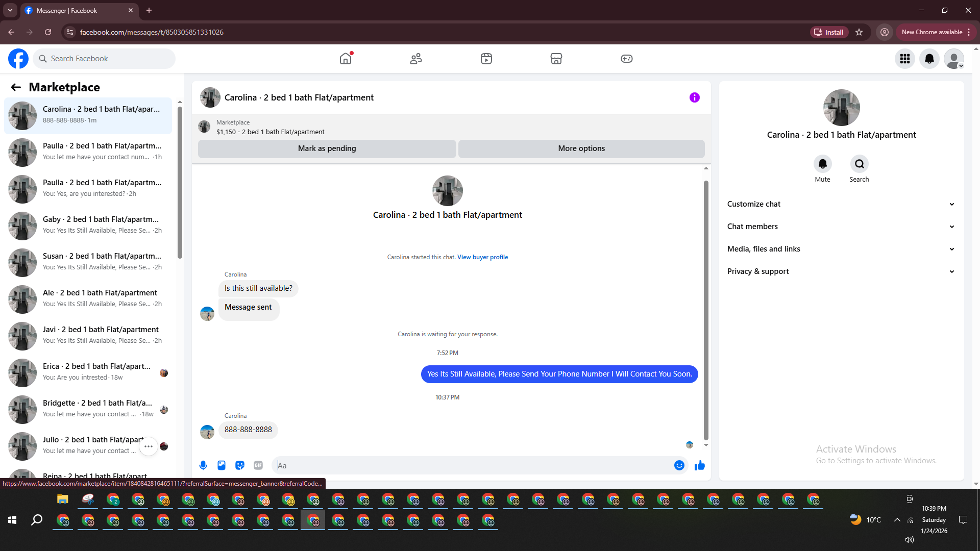The image size is (980, 551).
Task: Click the Mark as pending button
Action: [327, 148]
